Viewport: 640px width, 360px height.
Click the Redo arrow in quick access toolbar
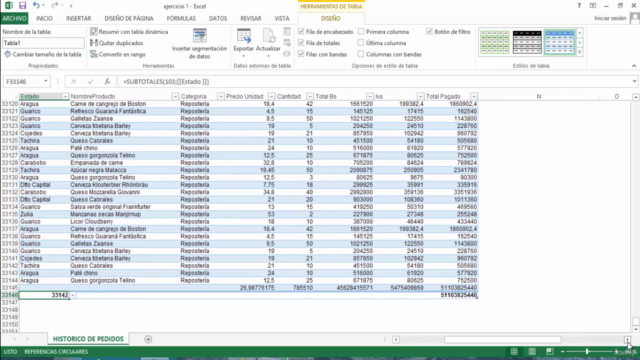pyautogui.click(x=54, y=6)
